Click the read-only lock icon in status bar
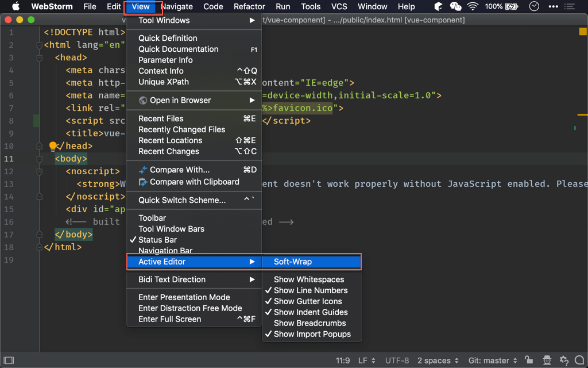 [529, 361]
